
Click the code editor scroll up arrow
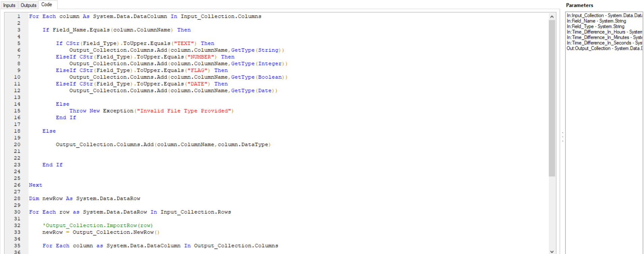coord(552,17)
